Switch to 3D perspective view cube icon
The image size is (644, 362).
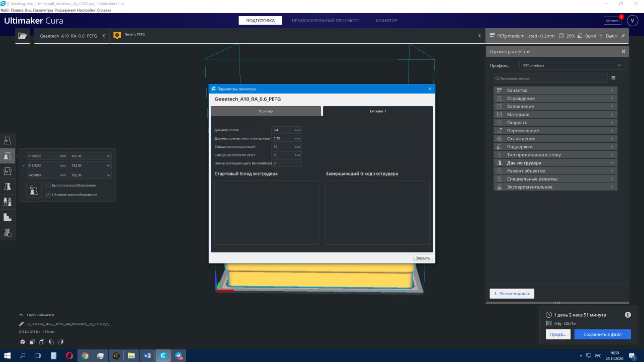click(23, 342)
